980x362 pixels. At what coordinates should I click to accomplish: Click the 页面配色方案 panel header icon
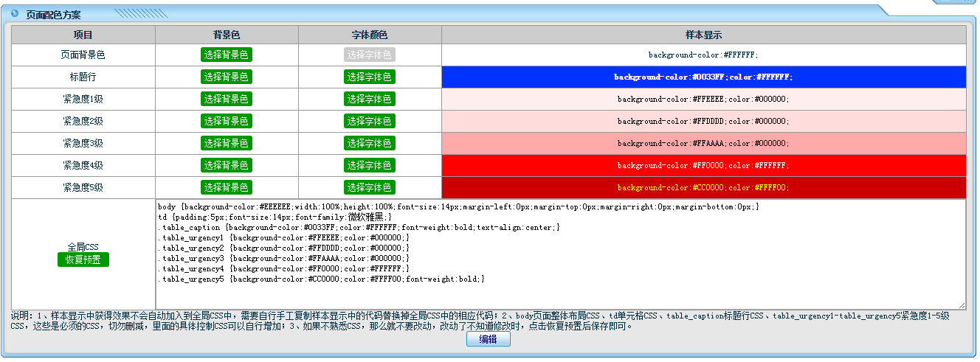click(x=15, y=13)
